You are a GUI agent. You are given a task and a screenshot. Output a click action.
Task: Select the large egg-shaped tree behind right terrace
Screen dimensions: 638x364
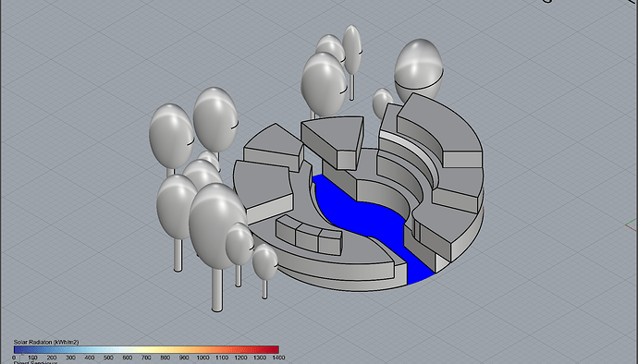coord(419,71)
